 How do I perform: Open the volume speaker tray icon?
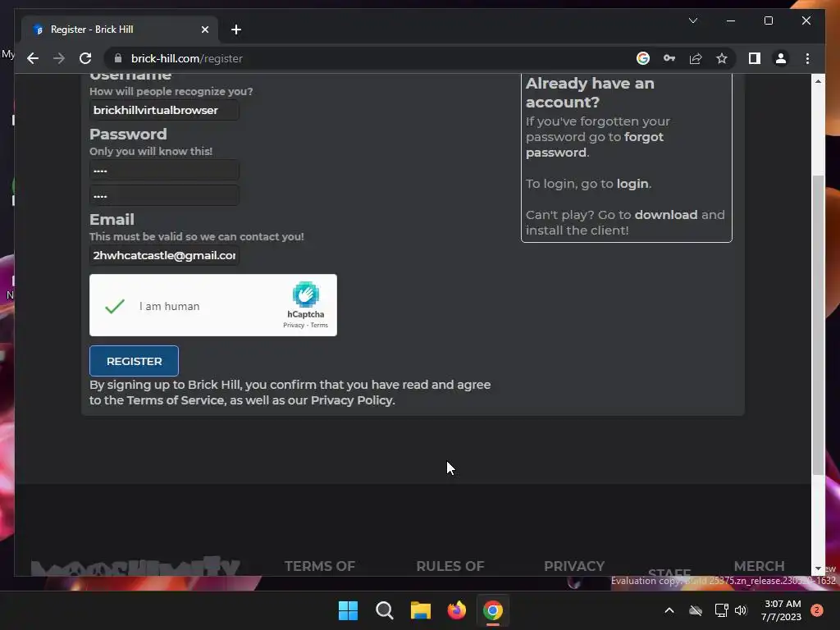[741, 610]
